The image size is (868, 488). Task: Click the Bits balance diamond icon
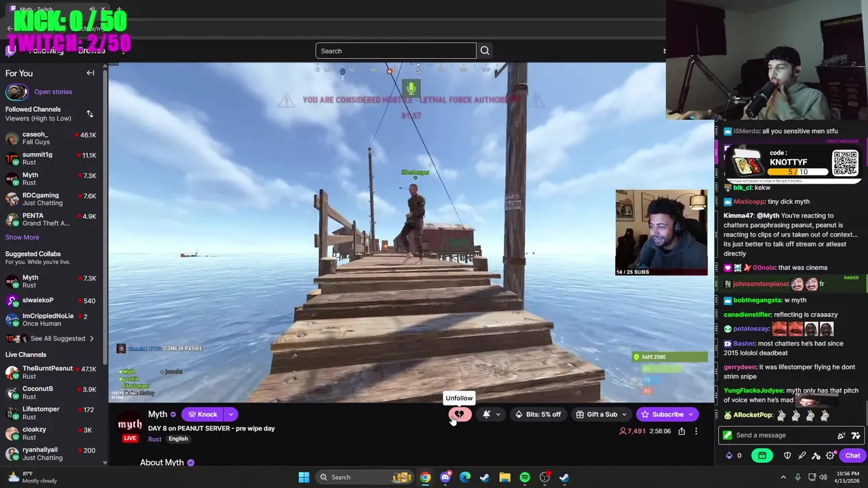pyautogui.click(x=730, y=455)
